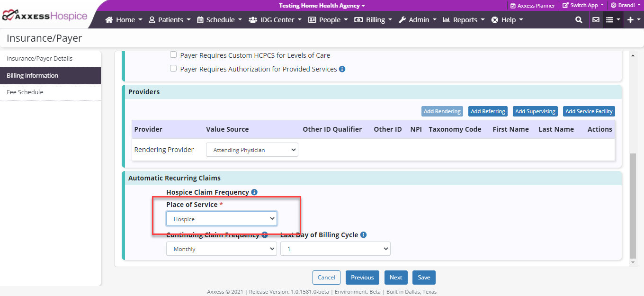This screenshot has height=296, width=644.
Task: Click the search magnifier icon
Action: pyautogui.click(x=579, y=20)
